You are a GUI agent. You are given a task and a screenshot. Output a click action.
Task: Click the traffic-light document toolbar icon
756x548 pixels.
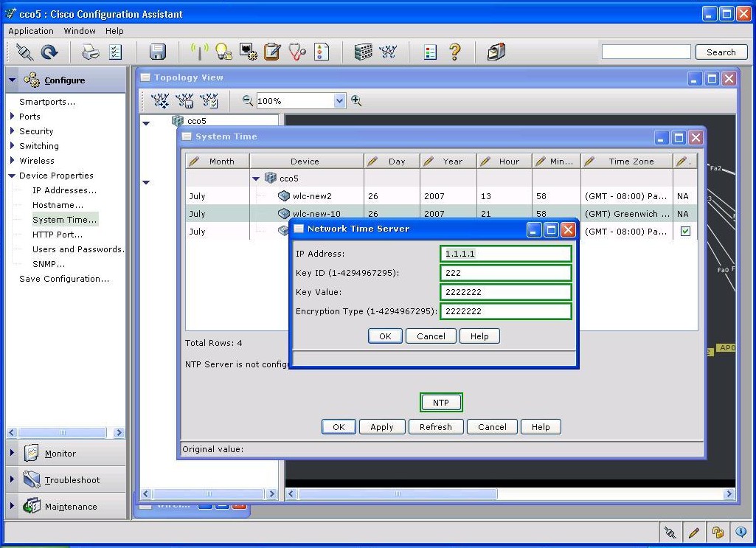[x=321, y=52]
